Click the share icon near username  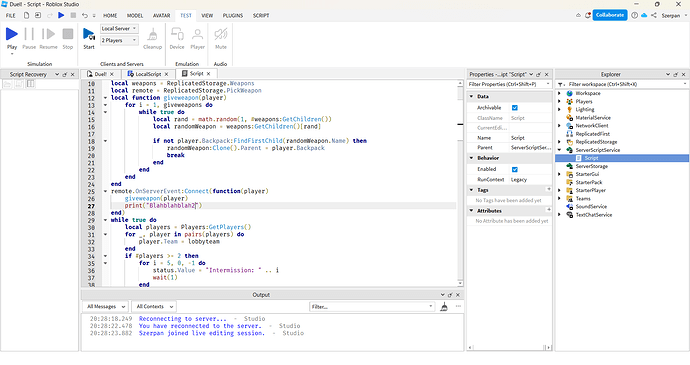tap(654, 15)
